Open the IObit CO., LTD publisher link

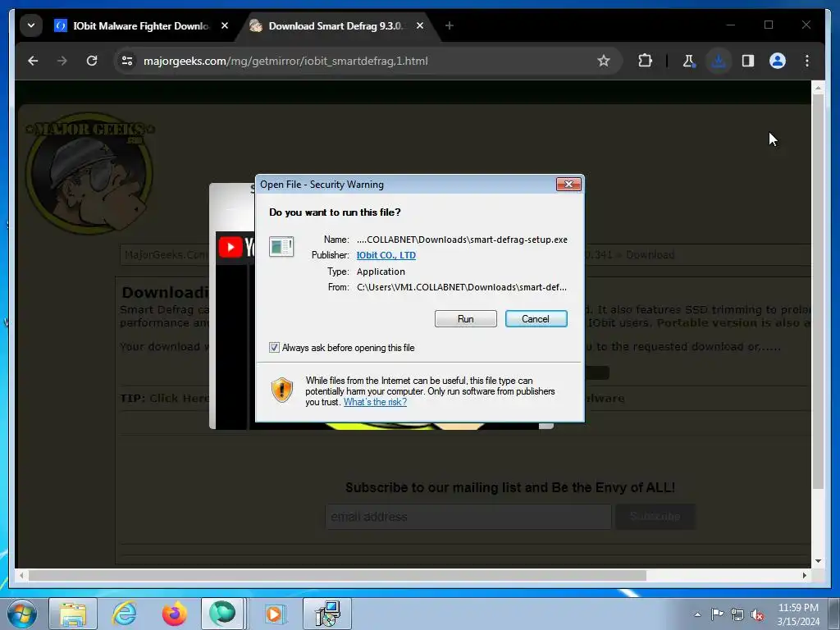(x=386, y=255)
